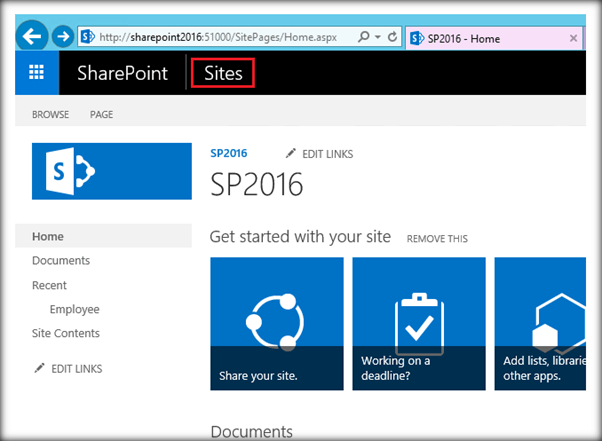Click the SP2016 page title heading

(257, 185)
